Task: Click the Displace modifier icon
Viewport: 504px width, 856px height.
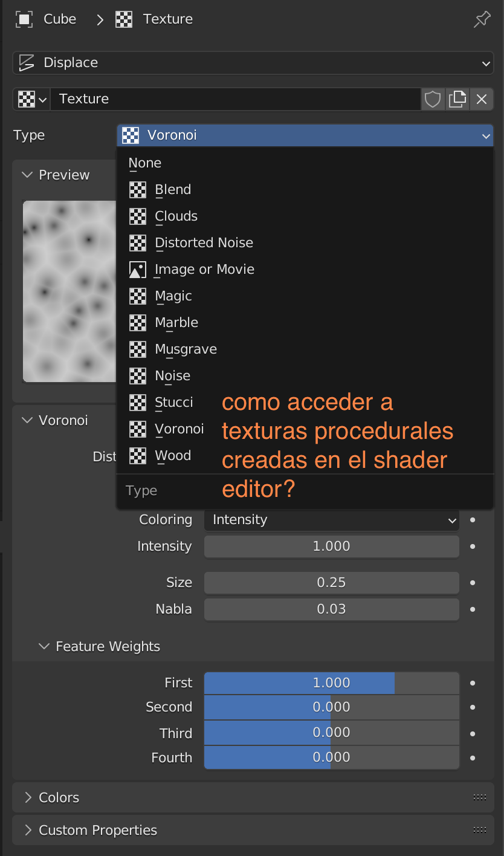Action: click(x=27, y=63)
